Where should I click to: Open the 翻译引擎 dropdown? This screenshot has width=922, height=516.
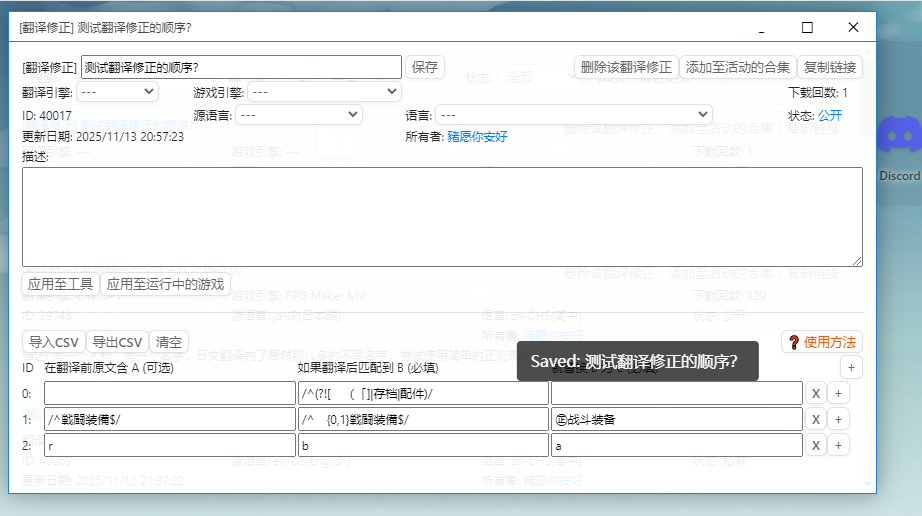[x=117, y=92]
